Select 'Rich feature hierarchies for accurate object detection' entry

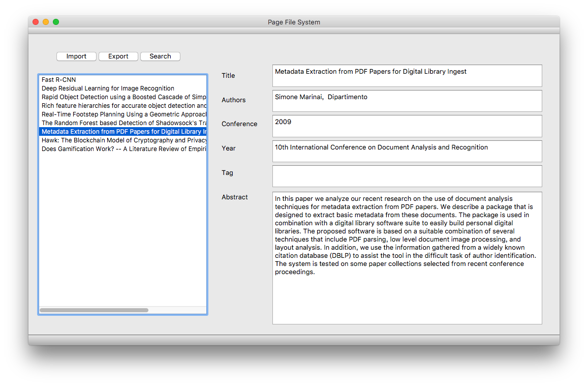(x=122, y=105)
